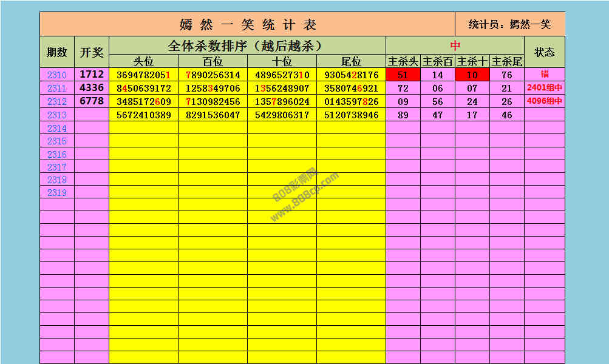Select draw result 4336
609x364 pixels.
click(x=92, y=88)
